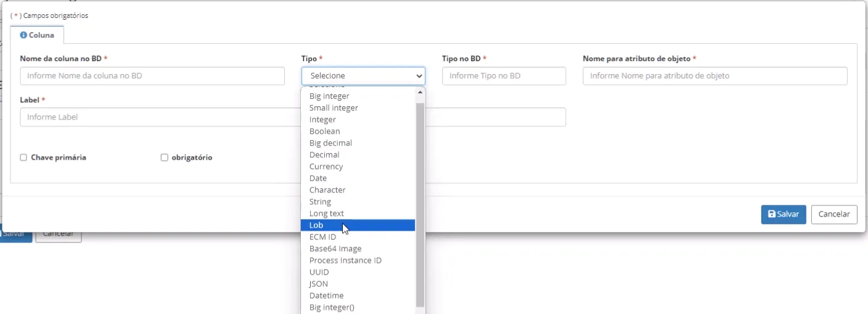
Task: Choose String from the type list
Action: pos(358,202)
